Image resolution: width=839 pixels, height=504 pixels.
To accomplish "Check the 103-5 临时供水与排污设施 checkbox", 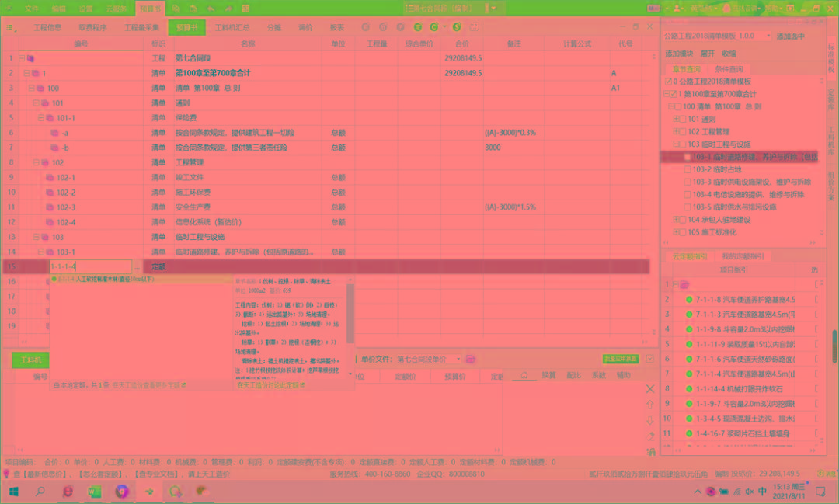I will 688,207.
